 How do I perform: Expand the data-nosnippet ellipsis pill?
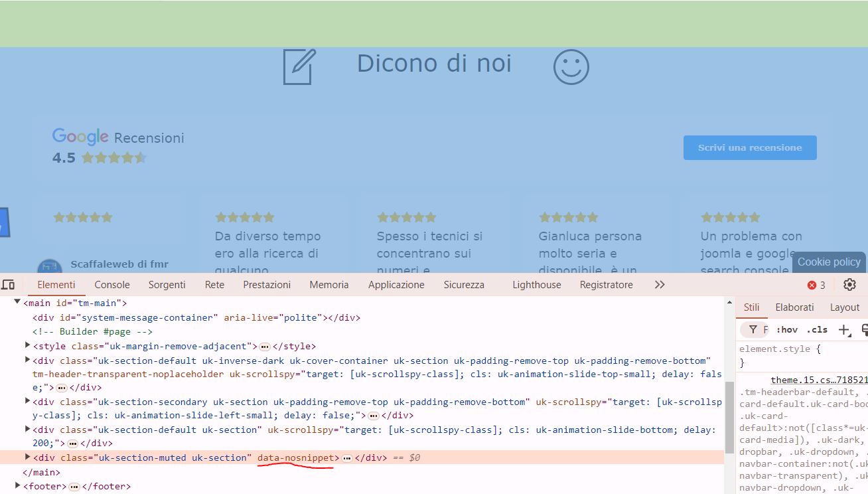[346, 457]
